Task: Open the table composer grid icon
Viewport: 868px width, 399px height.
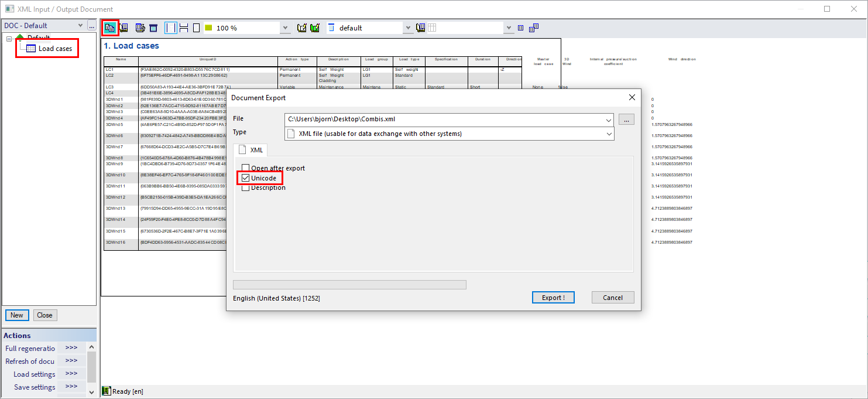Action: (432, 28)
